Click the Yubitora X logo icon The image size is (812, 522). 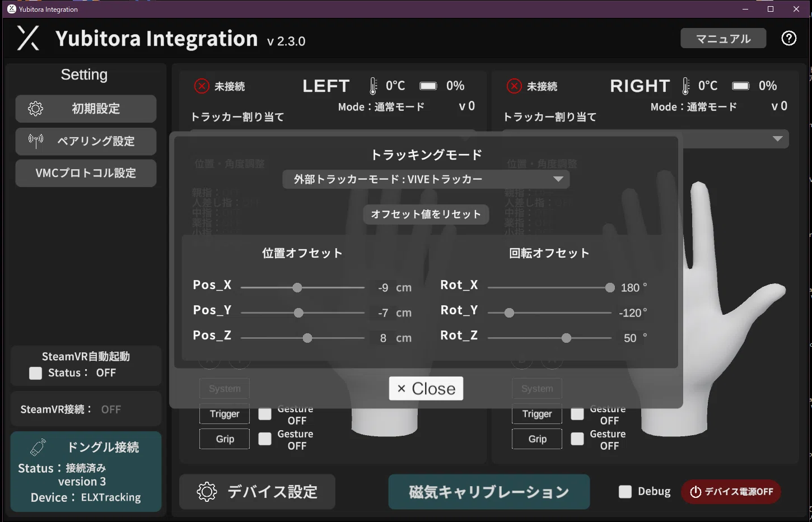coord(28,38)
